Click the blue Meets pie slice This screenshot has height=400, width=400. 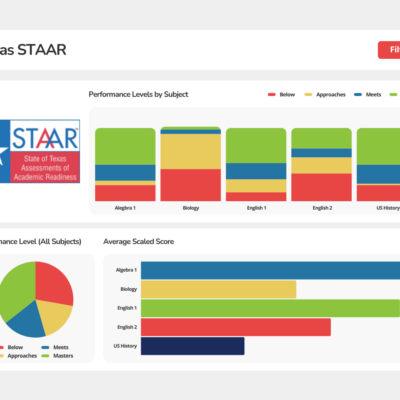click(x=27, y=322)
